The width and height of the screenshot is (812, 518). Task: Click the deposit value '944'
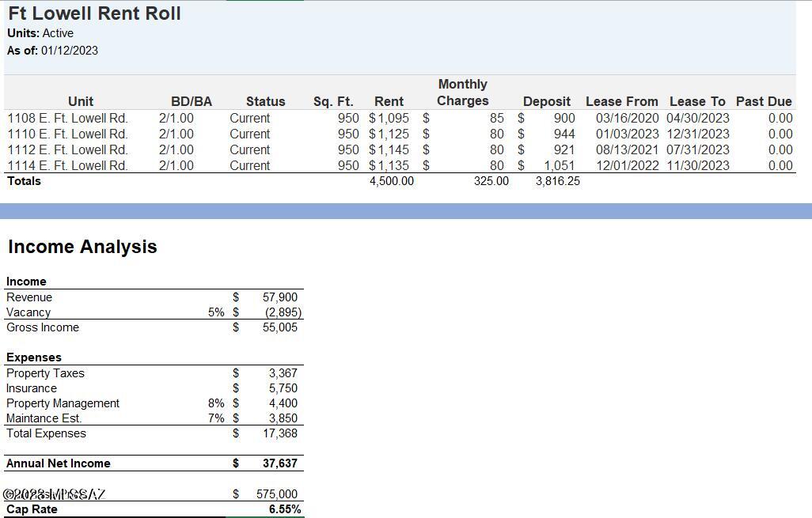(x=564, y=134)
